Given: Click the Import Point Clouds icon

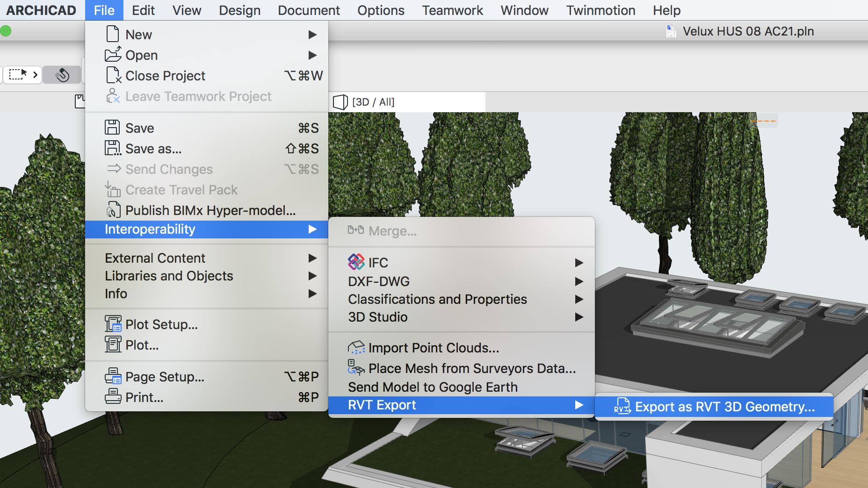Looking at the screenshot, I should click(356, 347).
